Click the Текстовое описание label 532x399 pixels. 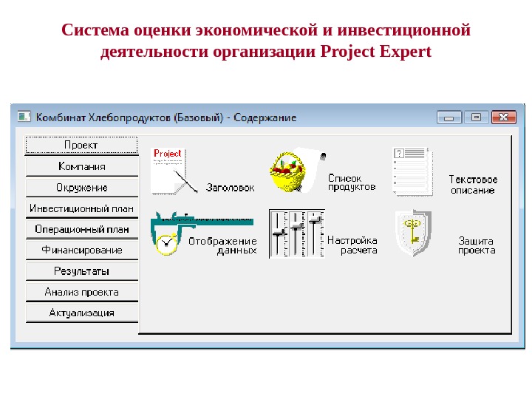pyautogui.click(x=473, y=185)
